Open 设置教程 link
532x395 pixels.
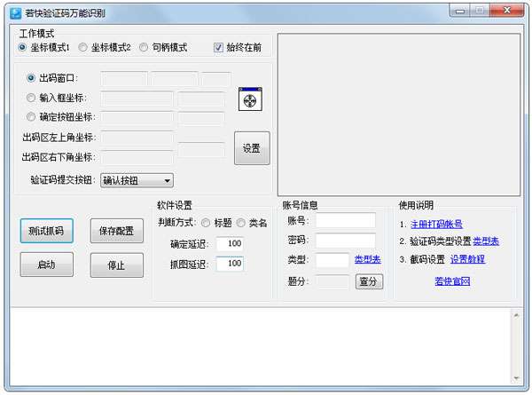coord(467,259)
